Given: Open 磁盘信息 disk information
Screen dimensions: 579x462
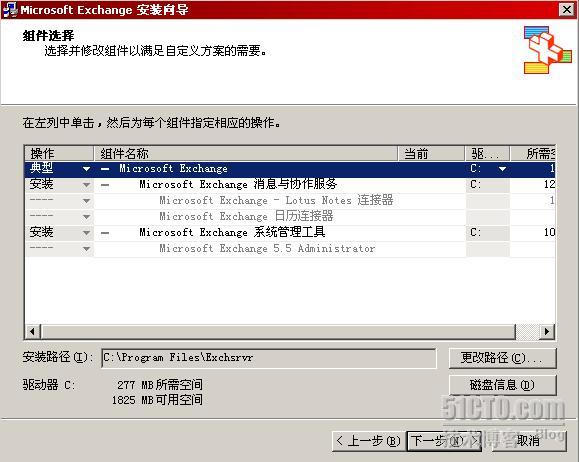Looking at the screenshot, I should point(503,385).
